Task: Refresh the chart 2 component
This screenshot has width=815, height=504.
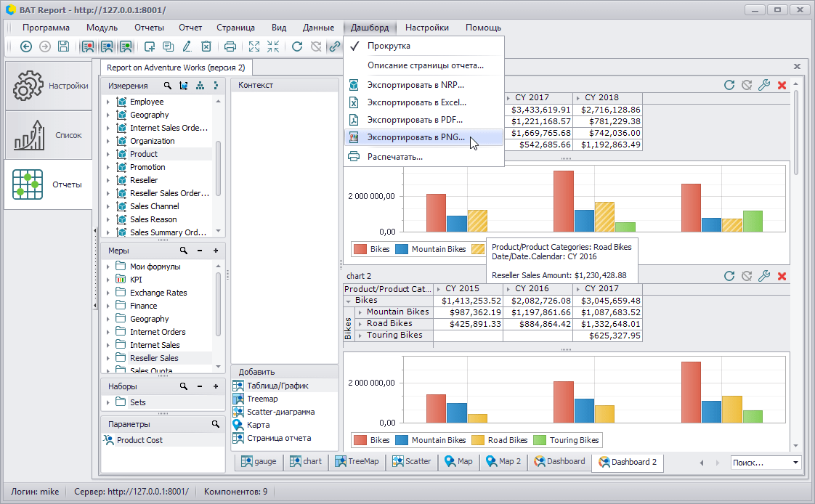Action: (x=729, y=276)
